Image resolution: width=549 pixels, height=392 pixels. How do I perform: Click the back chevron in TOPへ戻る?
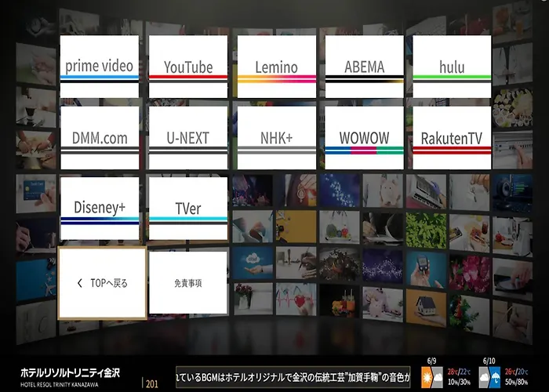(80, 283)
